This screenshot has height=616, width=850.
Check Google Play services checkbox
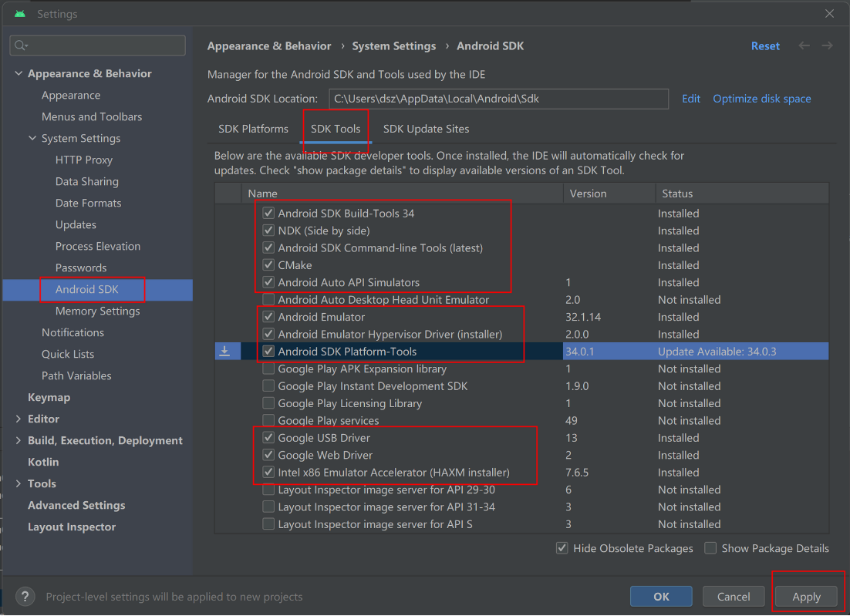tap(268, 420)
